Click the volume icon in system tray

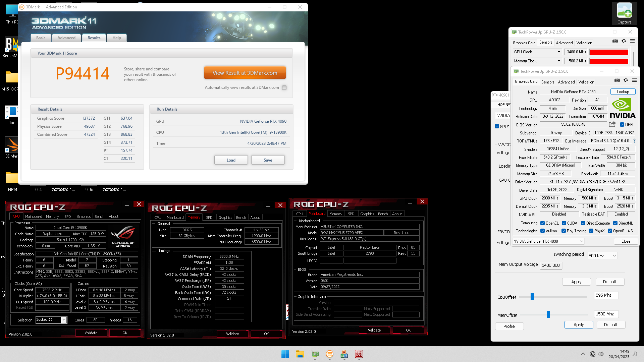pyautogui.click(x=601, y=354)
